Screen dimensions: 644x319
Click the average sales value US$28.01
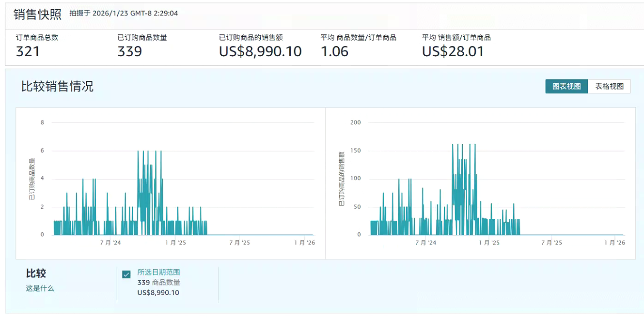pos(453,51)
